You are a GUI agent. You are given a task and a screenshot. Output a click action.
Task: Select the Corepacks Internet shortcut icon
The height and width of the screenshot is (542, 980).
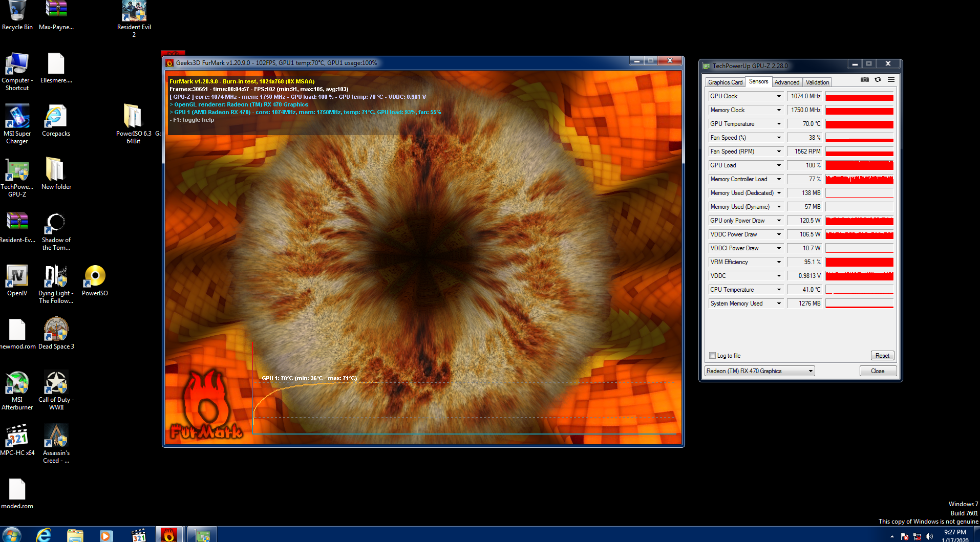(x=56, y=121)
